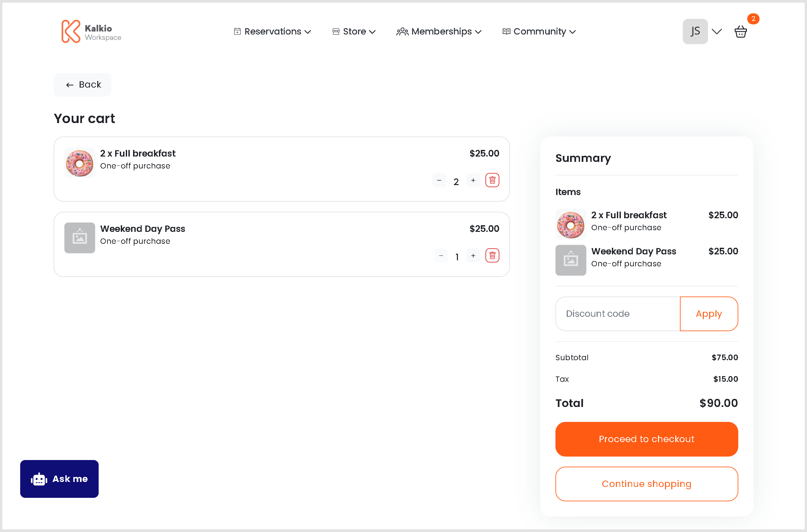Open the Community menu
This screenshot has width=807, height=532.
(x=539, y=32)
